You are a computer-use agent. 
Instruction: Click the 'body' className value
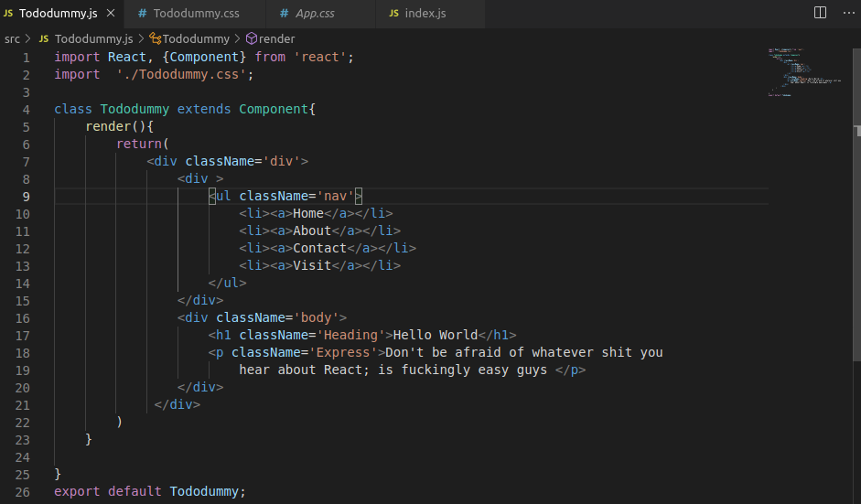click(316, 318)
